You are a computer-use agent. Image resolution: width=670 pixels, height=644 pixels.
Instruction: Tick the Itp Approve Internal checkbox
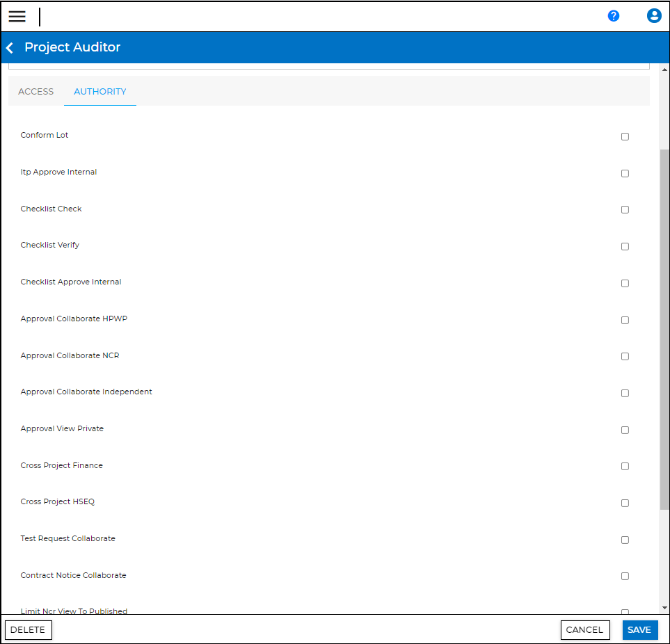click(x=625, y=173)
